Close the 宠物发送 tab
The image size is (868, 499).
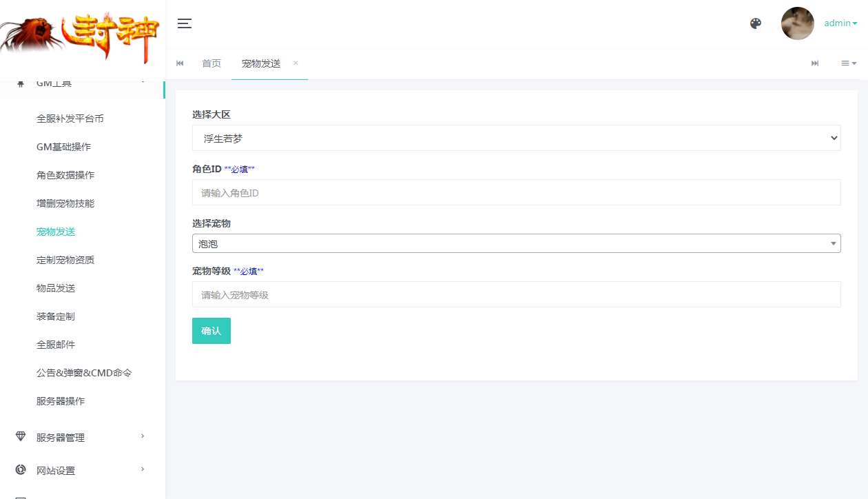pyautogui.click(x=295, y=63)
